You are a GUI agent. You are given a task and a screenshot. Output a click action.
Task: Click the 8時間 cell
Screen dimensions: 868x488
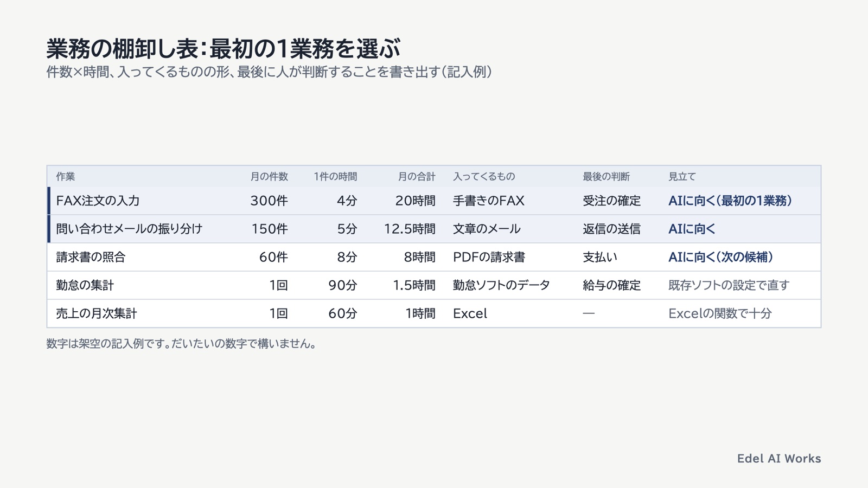(x=419, y=257)
